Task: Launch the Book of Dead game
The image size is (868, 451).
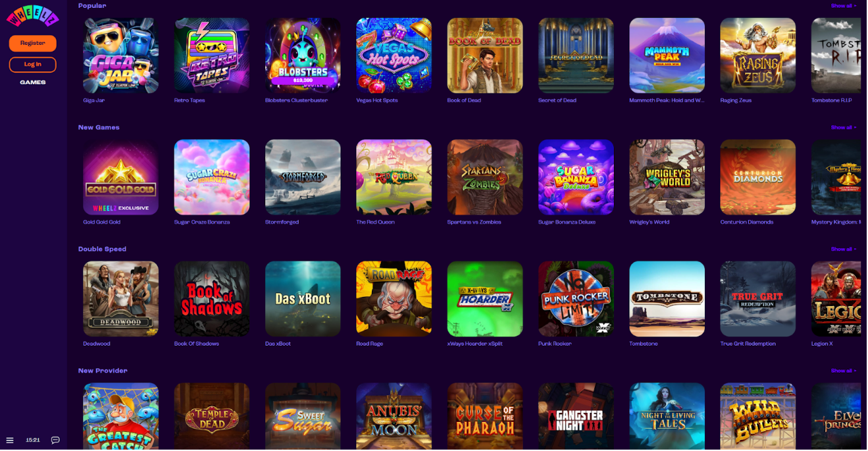Action: coord(485,55)
